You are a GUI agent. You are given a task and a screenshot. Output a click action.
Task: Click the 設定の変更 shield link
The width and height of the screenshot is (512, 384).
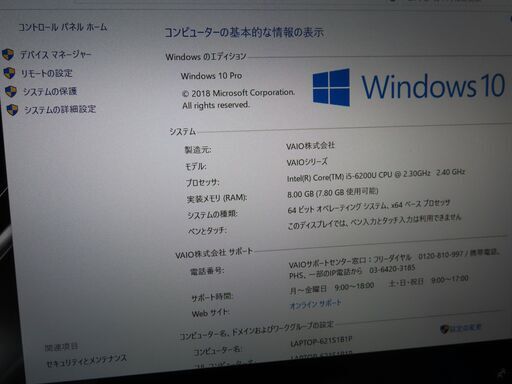coord(461,328)
